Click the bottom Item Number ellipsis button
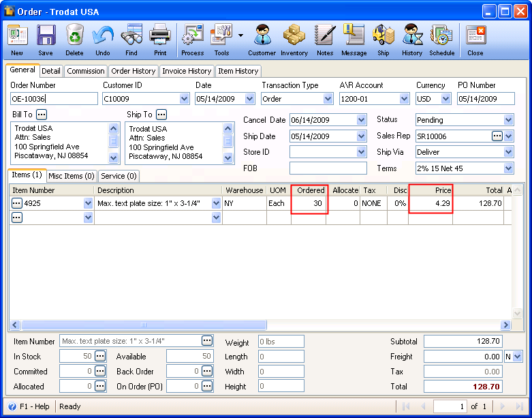This screenshot has height=418, width=532. [207, 340]
